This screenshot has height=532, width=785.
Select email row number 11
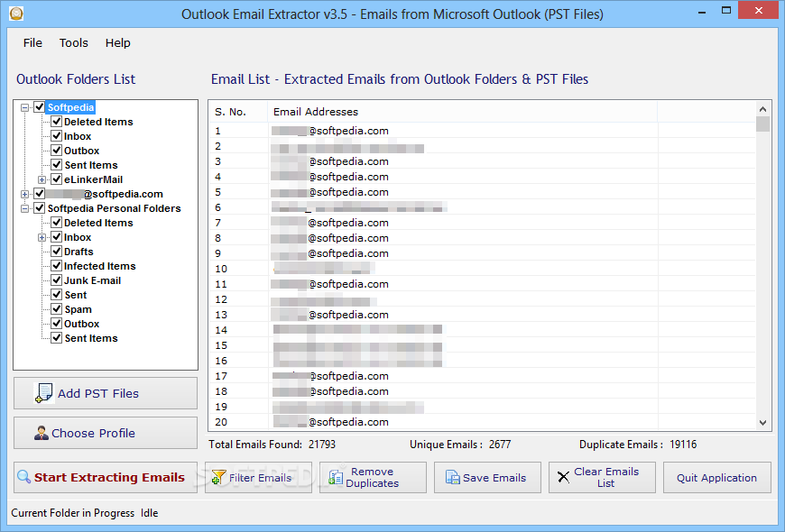[482, 284]
